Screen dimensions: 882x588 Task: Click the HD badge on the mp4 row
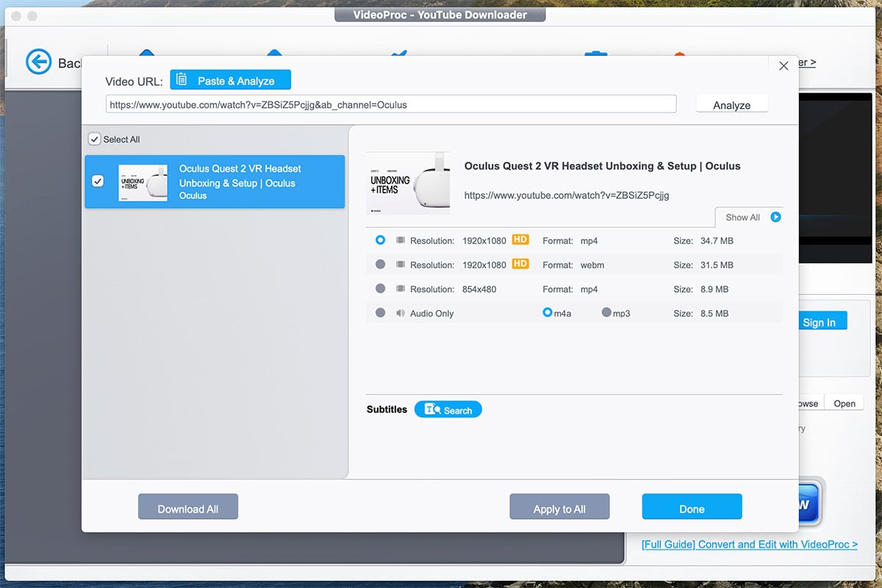point(520,240)
